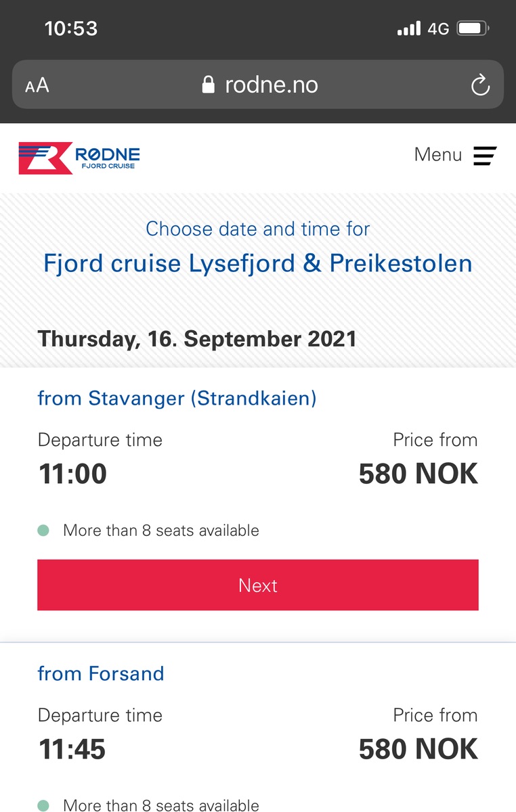Click the 580 NOK price for Stavanger
This screenshot has width=516, height=812.
point(418,474)
